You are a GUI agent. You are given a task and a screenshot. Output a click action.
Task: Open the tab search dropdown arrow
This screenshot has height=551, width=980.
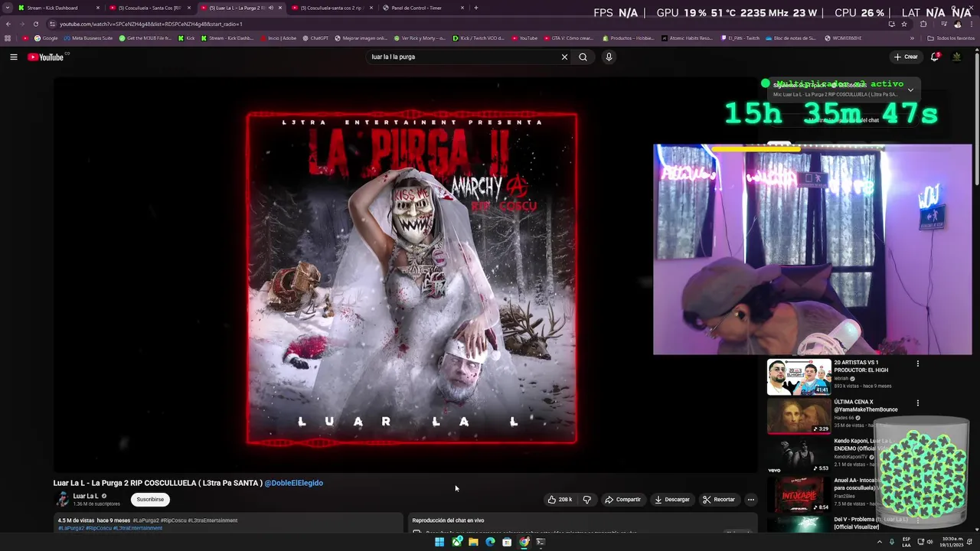(x=7, y=8)
